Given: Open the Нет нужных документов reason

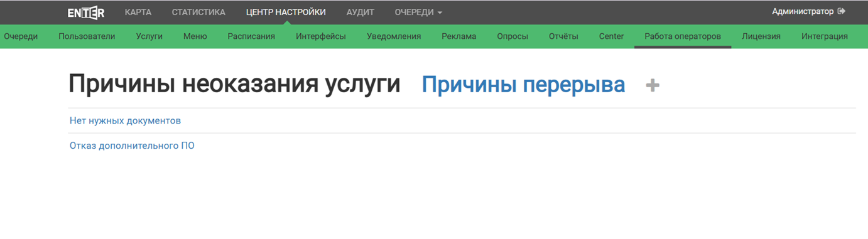Looking at the screenshot, I should click(x=126, y=120).
